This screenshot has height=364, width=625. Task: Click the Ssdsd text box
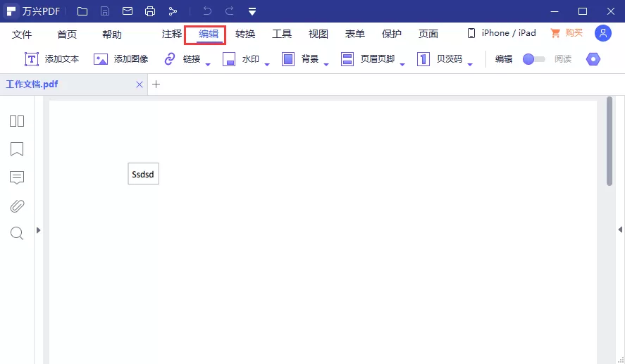click(144, 174)
